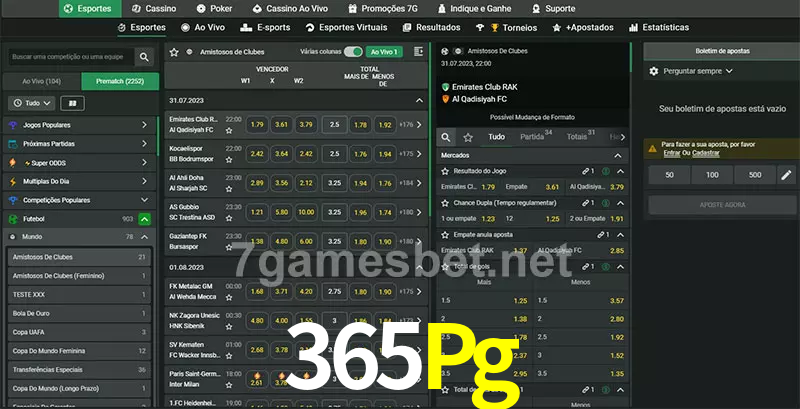Open the Cassino Ao Vivo top menu

[x=290, y=8]
